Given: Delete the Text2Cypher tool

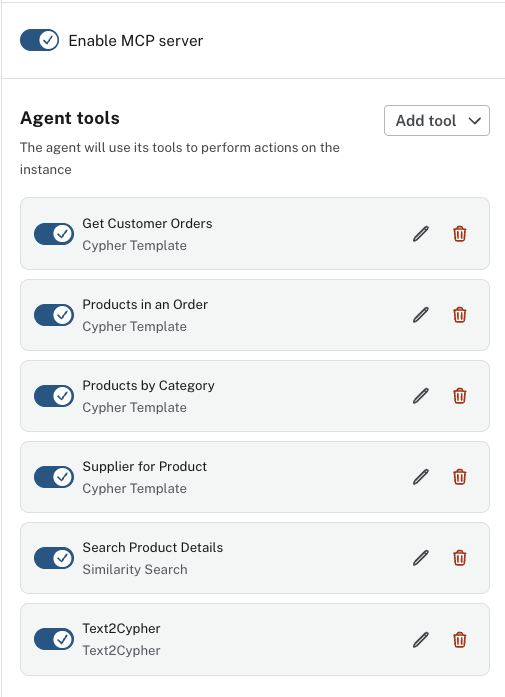Looking at the screenshot, I should click(x=460, y=640).
